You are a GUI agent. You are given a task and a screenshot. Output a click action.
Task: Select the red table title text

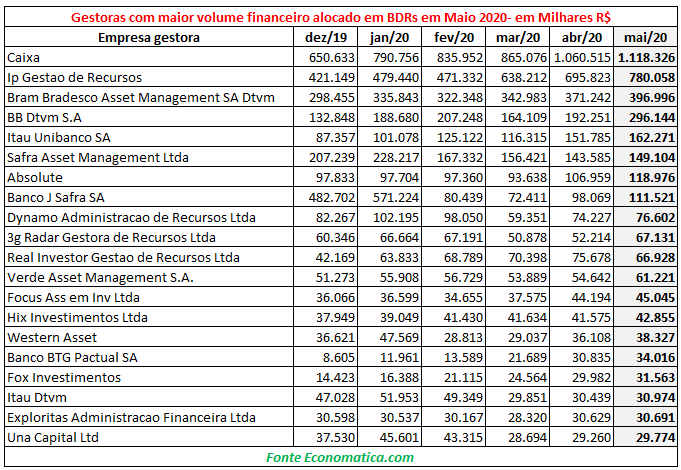tap(340, 17)
